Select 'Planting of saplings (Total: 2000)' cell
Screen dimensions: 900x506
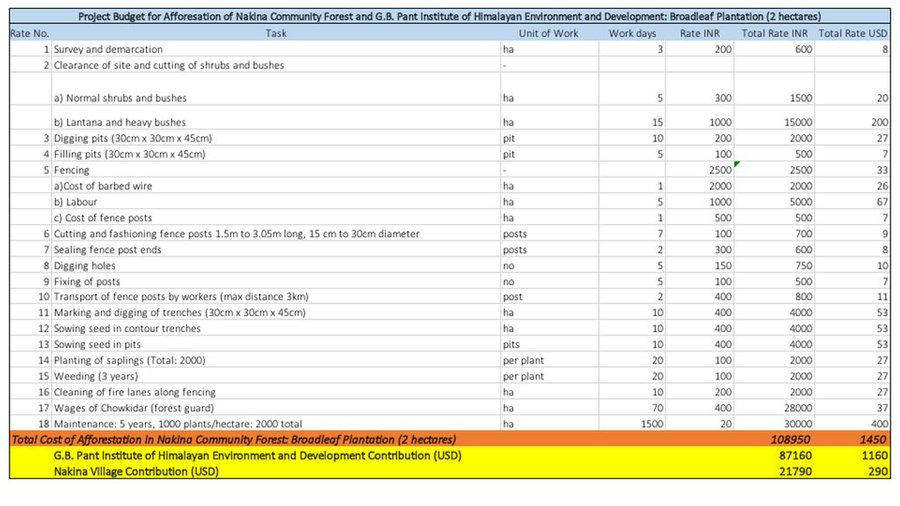276,360
